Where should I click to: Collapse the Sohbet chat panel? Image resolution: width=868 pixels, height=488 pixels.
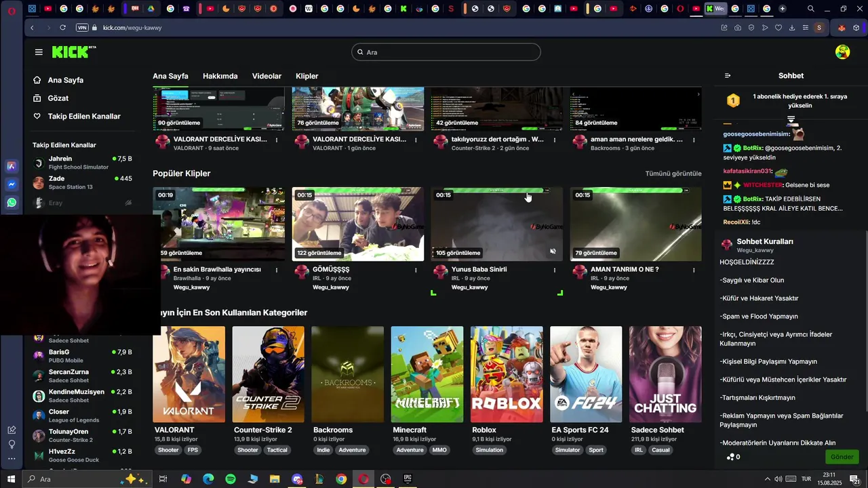click(728, 76)
